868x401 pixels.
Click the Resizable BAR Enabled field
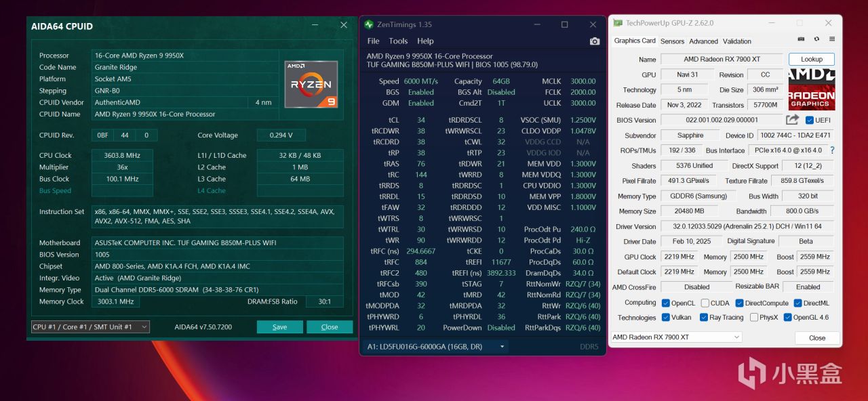click(x=808, y=287)
